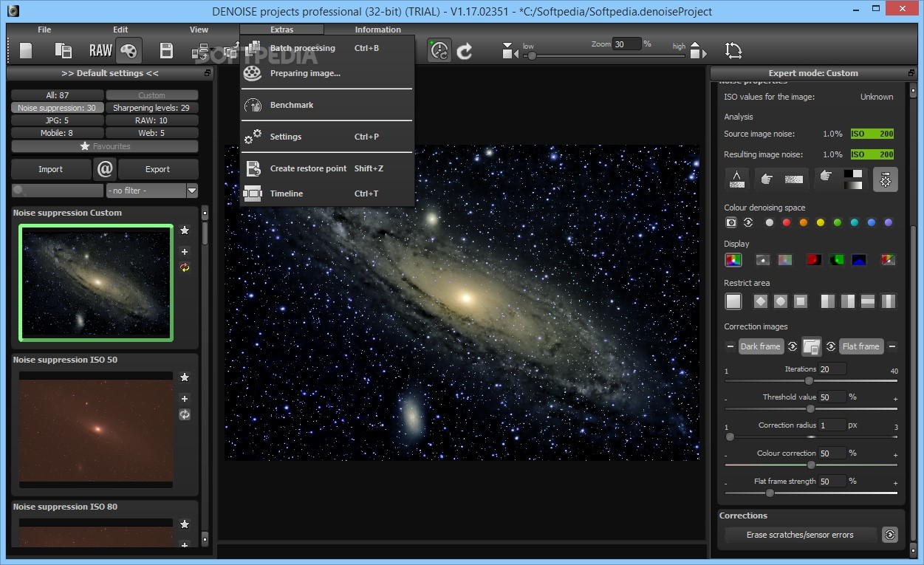
Task: Open the RAW module button
Action: click(100, 50)
